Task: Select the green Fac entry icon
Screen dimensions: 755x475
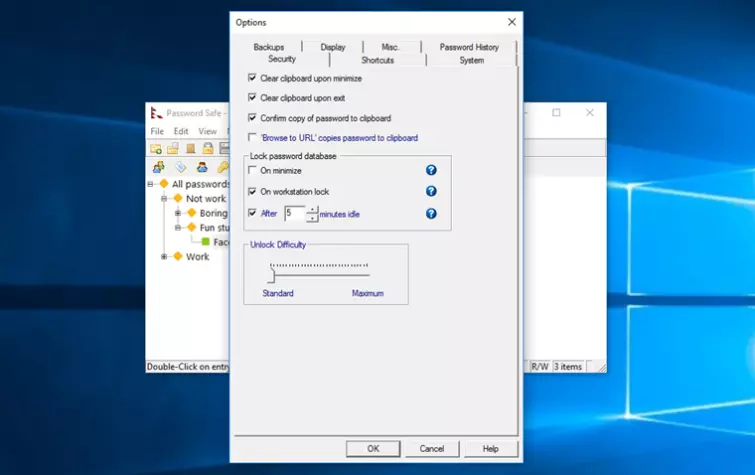Action: point(206,242)
